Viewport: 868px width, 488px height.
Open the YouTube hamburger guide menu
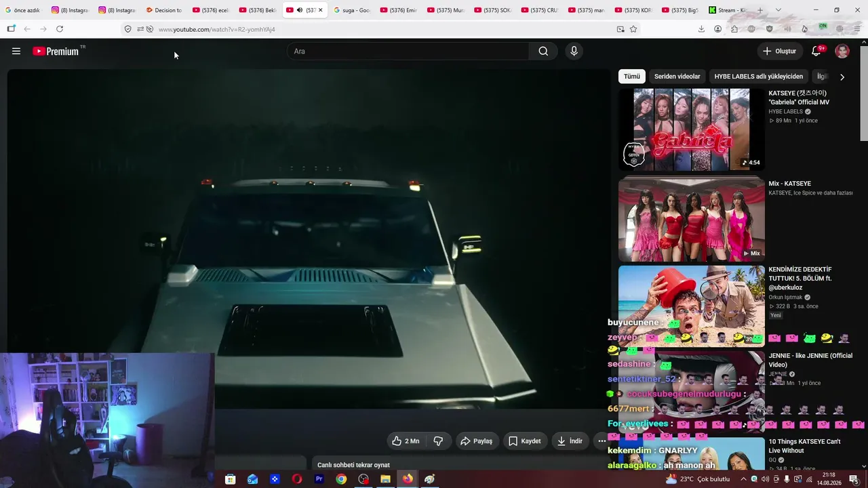[16, 51]
